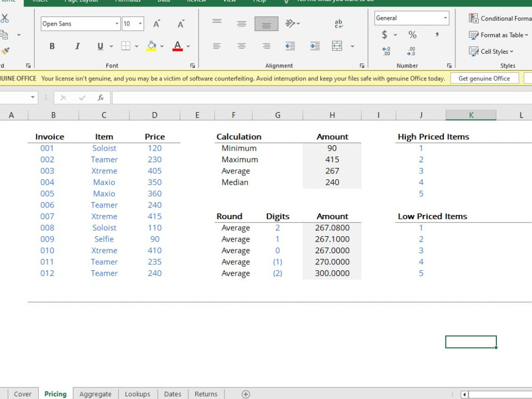Image resolution: width=532 pixels, height=399 pixels.
Task: Apply Comma Style format
Action: tap(437, 34)
